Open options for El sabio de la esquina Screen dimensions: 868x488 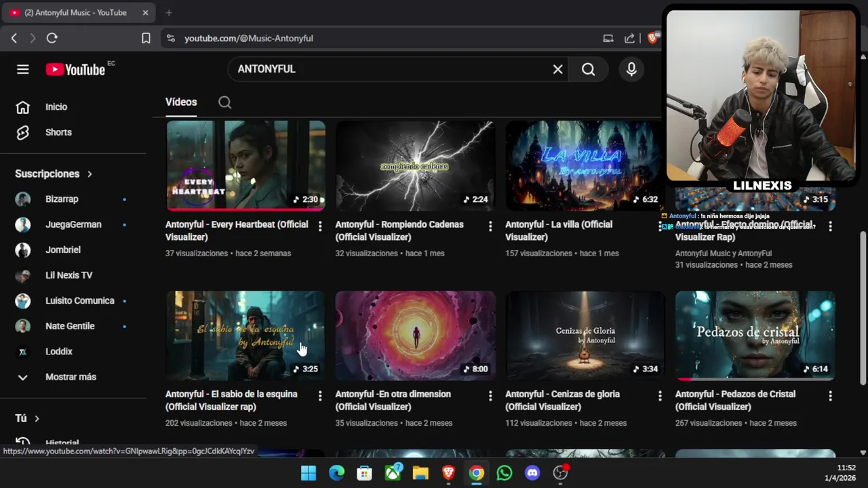click(x=320, y=396)
